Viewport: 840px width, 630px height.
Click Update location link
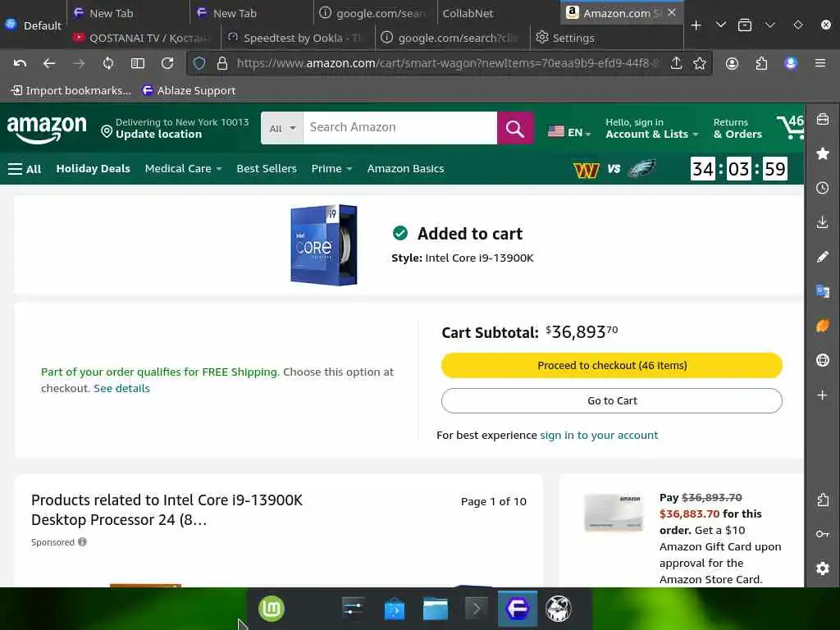[158, 135]
